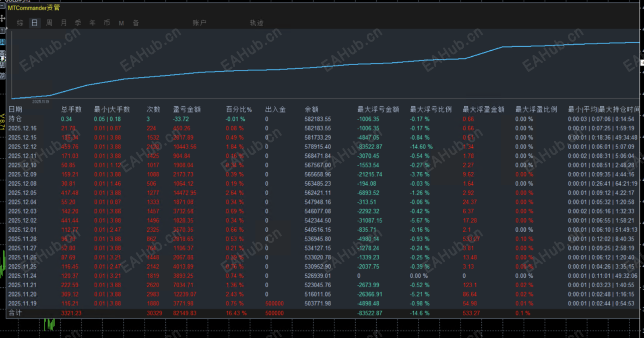Open the 月 monthly tab
644x338 pixels.
(x=64, y=23)
